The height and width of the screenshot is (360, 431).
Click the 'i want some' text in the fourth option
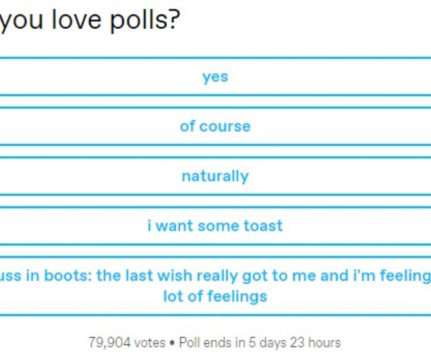[194, 226]
